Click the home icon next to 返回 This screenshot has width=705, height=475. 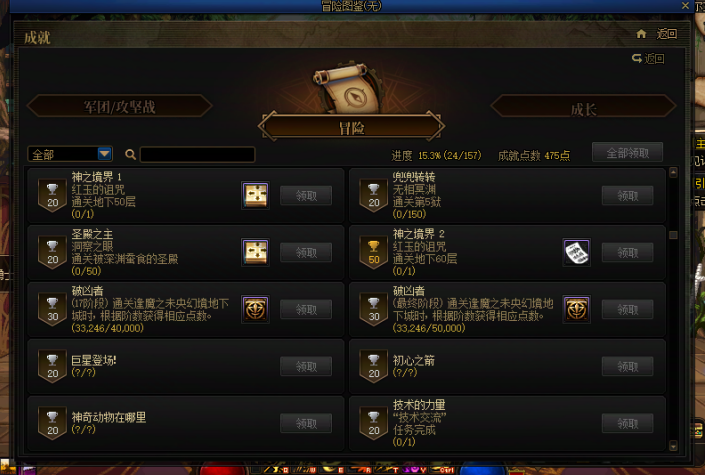coord(641,33)
